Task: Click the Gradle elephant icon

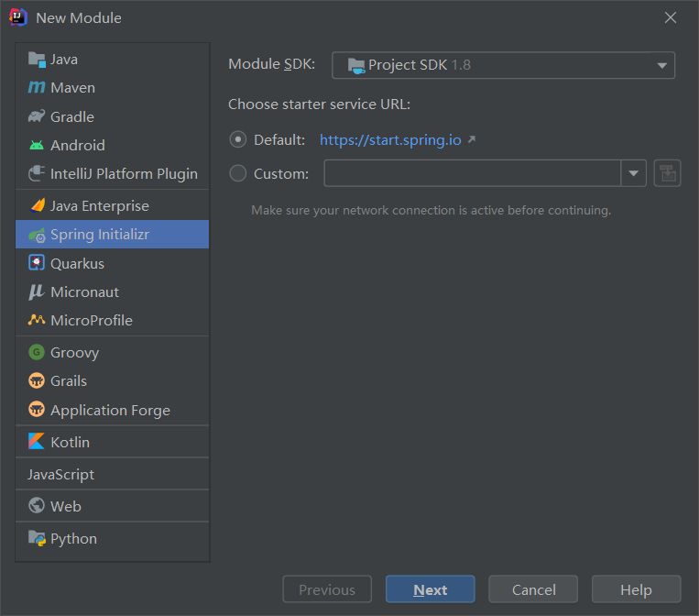Action: pyautogui.click(x=37, y=116)
